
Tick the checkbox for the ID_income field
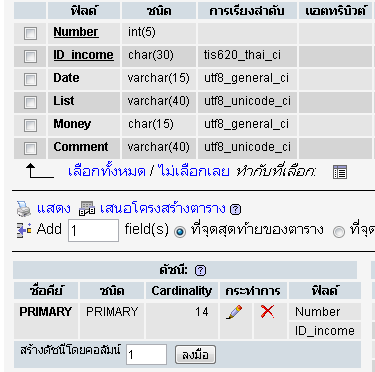(30, 56)
